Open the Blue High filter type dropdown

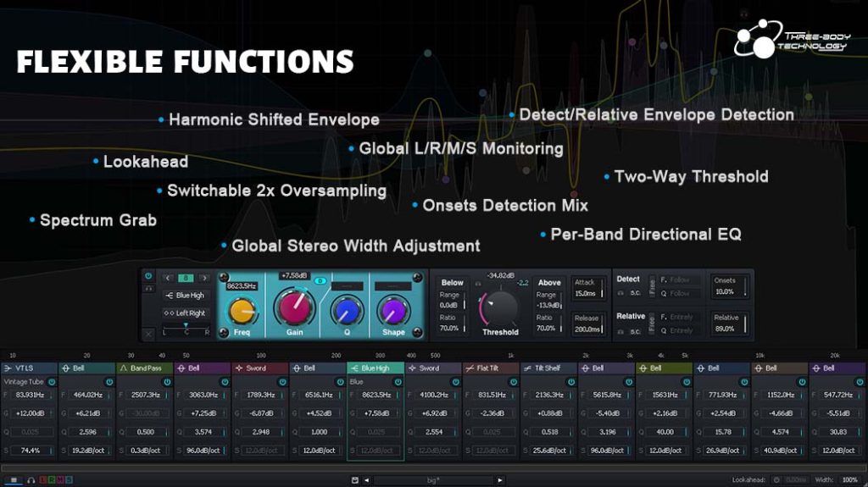coord(186,296)
